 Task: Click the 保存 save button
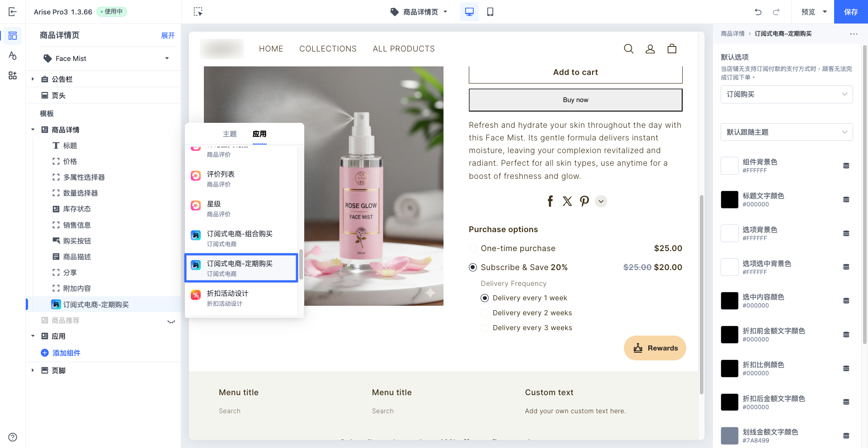tap(851, 12)
